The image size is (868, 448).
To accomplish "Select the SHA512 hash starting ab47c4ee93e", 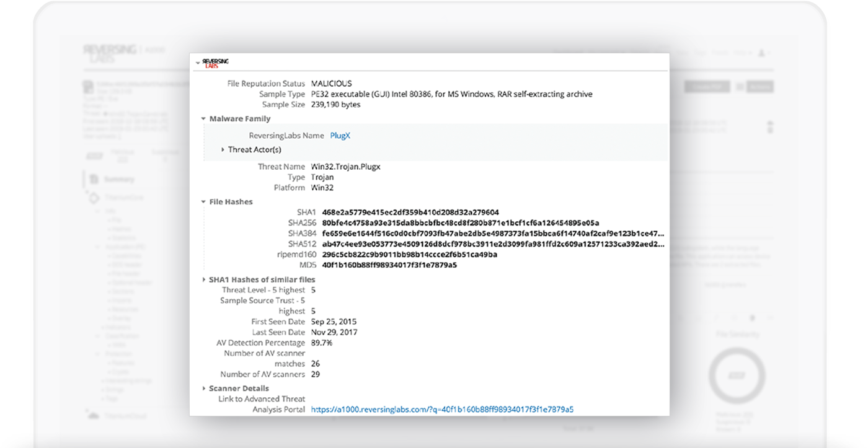I will [493, 244].
